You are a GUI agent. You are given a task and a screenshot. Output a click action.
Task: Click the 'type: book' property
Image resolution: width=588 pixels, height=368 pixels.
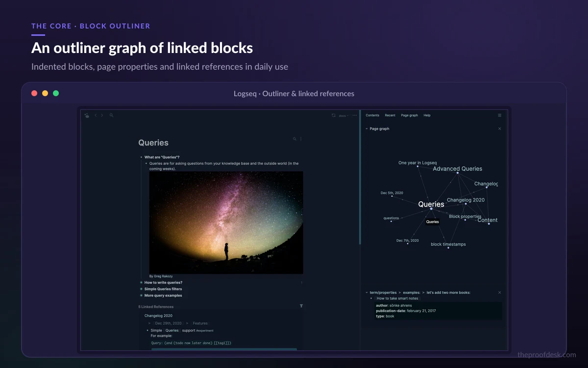(x=385, y=316)
